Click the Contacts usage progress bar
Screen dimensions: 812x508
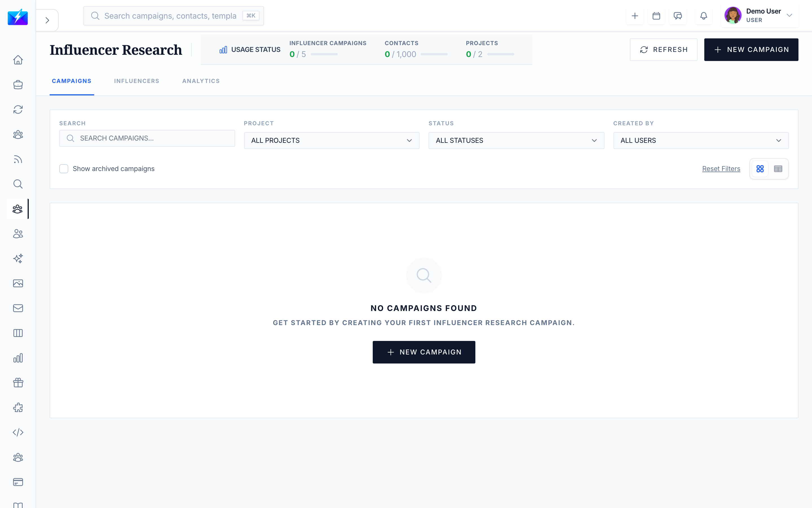[x=434, y=54]
